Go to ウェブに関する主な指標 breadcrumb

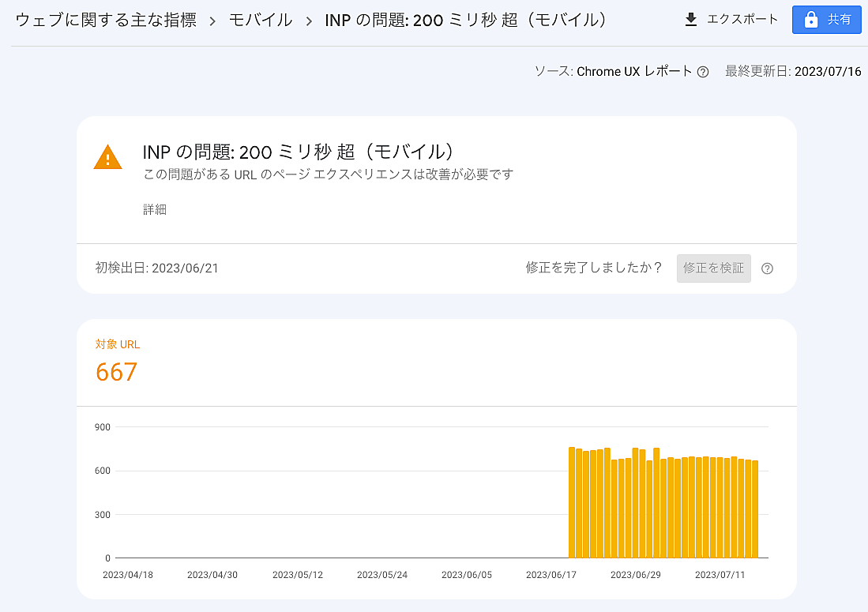click(106, 20)
